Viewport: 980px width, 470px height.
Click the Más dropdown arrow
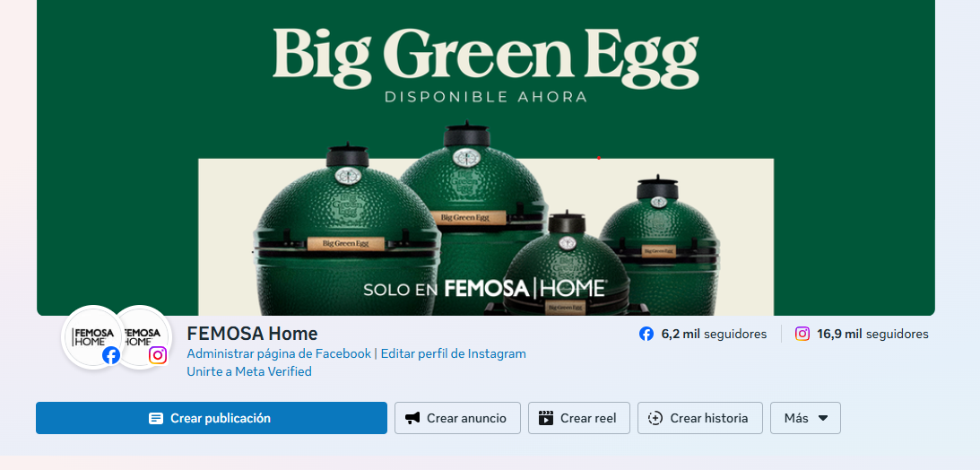click(823, 418)
